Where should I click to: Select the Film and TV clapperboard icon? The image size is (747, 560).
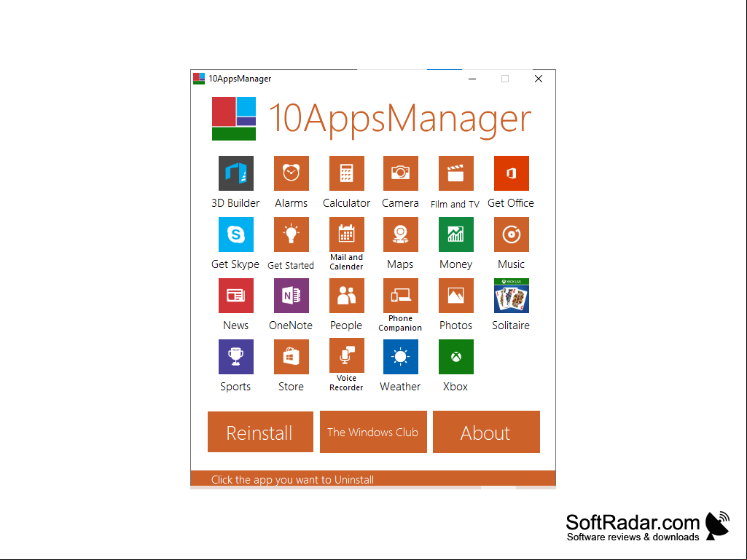456,173
